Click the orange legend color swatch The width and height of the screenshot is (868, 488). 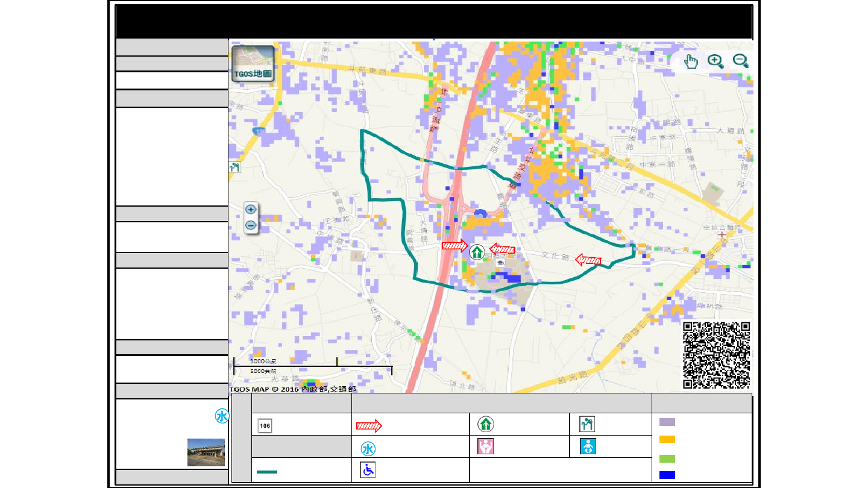pyautogui.click(x=667, y=439)
